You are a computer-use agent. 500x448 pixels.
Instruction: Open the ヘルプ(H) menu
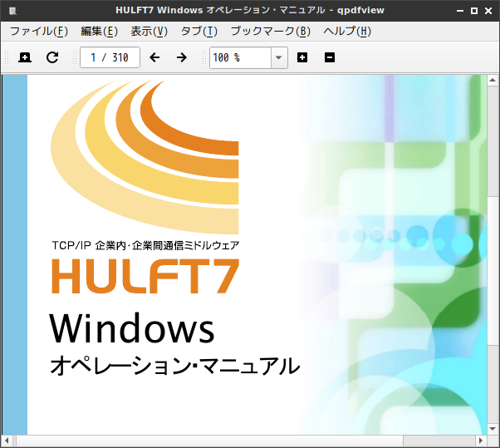point(347,32)
